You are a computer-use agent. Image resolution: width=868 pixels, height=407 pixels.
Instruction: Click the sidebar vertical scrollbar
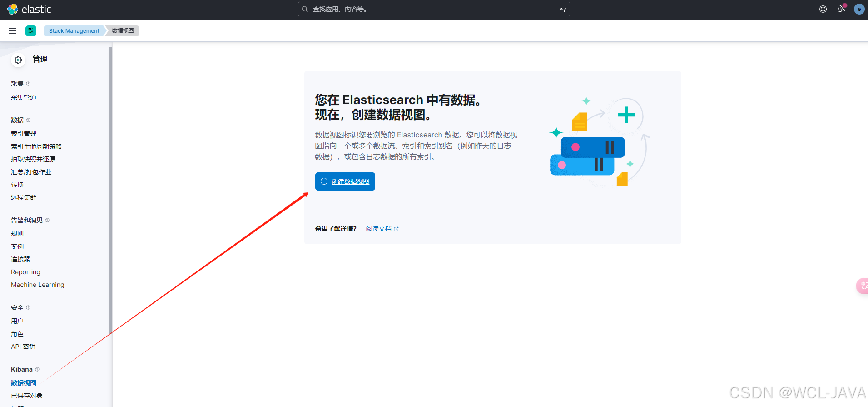pyautogui.click(x=110, y=191)
